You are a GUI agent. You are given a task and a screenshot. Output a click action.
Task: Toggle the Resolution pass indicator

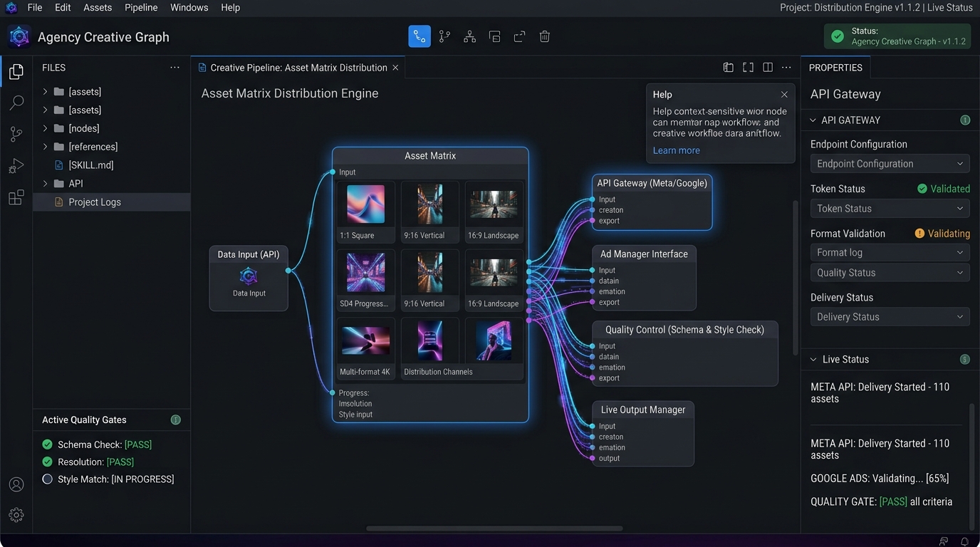47,462
